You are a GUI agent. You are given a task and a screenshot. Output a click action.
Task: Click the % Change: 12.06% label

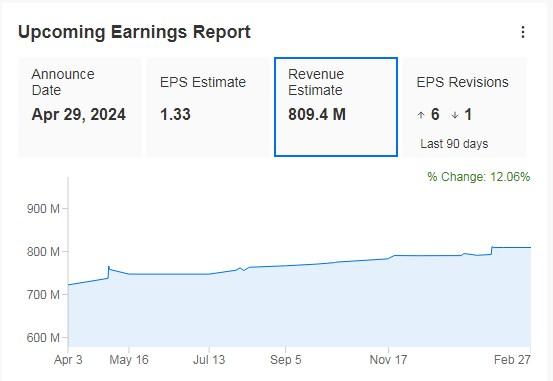(x=479, y=177)
